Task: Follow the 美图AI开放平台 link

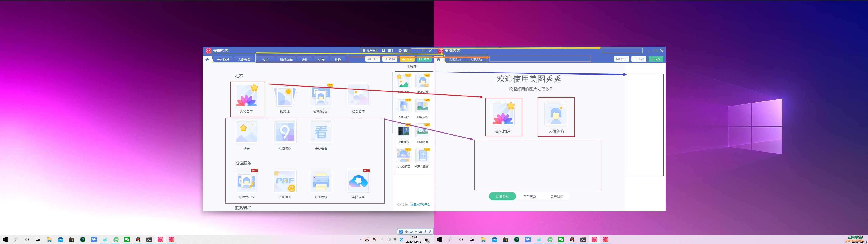Action: click(420, 204)
